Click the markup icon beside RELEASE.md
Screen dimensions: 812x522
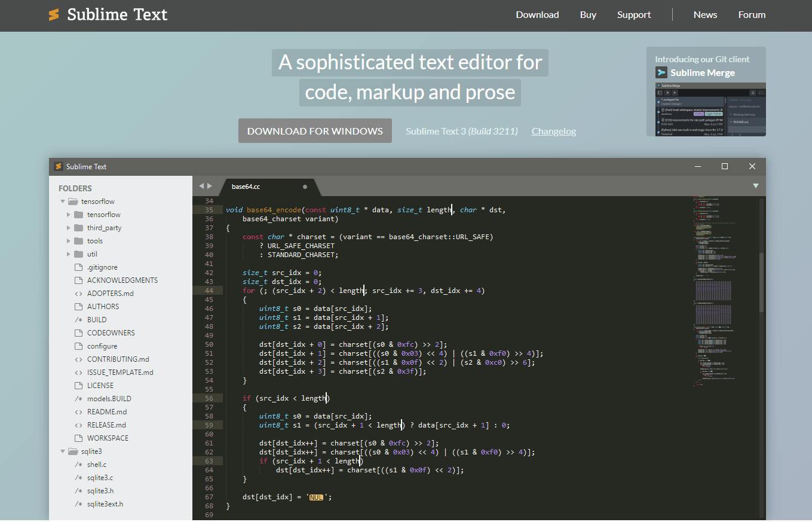78,425
